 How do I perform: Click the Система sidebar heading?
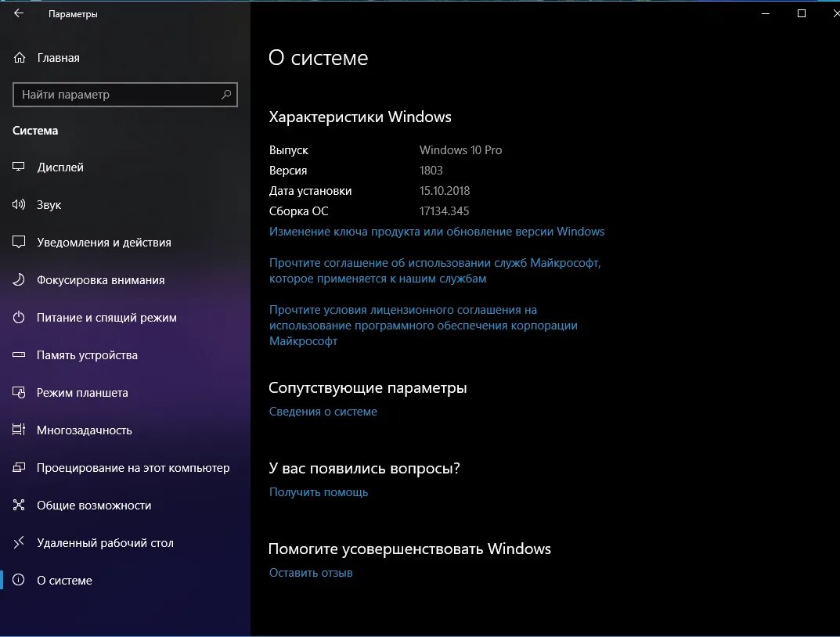pyautogui.click(x=35, y=130)
